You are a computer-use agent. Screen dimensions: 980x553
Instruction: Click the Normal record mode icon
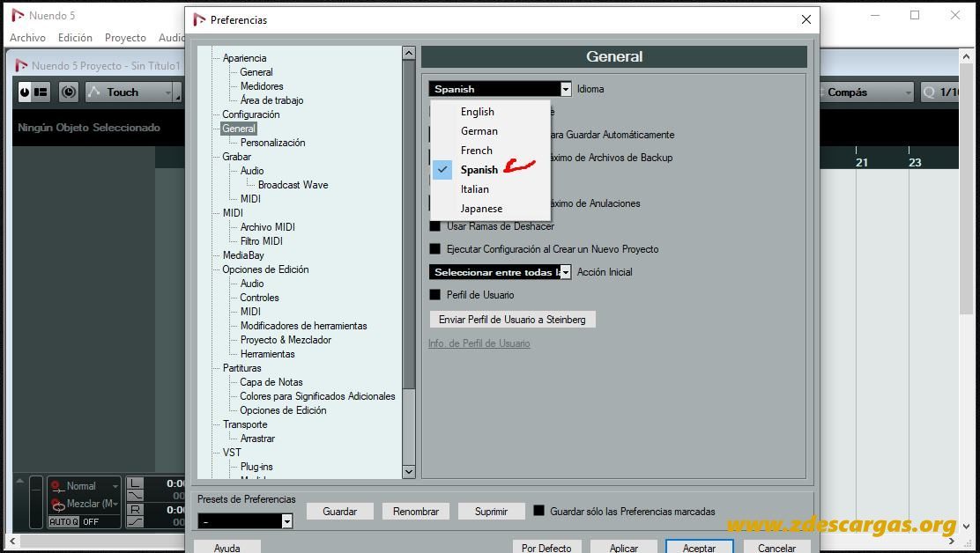point(57,486)
